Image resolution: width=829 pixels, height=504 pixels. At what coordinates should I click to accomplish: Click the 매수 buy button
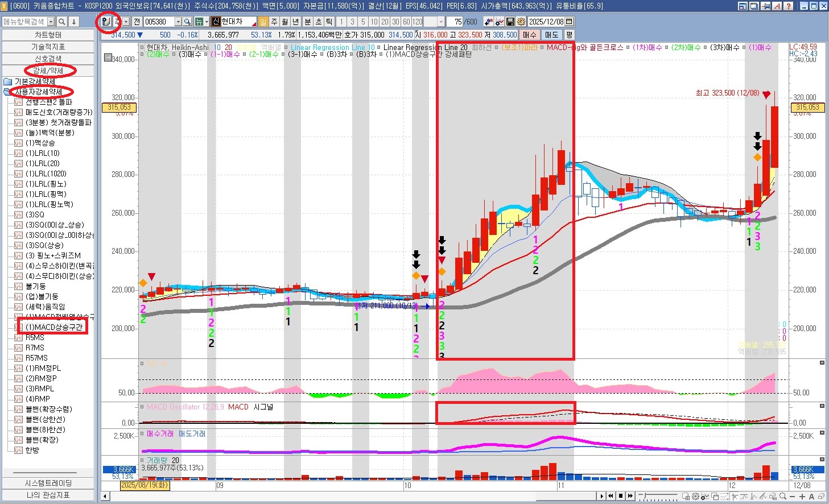(529, 35)
